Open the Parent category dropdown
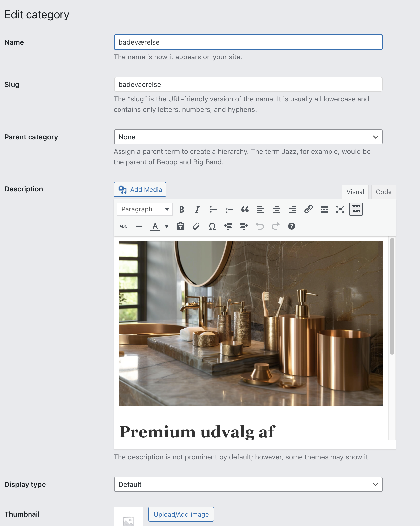This screenshot has height=526, width=420. pyautogui.click(x=248, y=137)
